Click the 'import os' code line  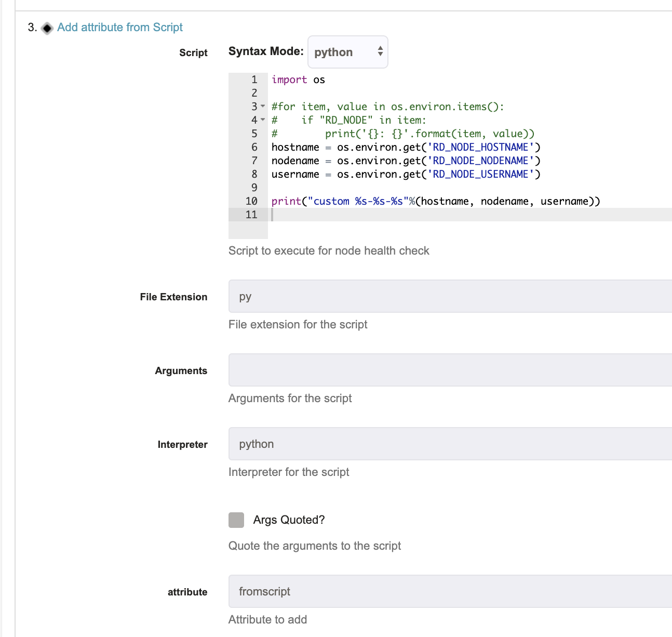[x=298, y=79]
